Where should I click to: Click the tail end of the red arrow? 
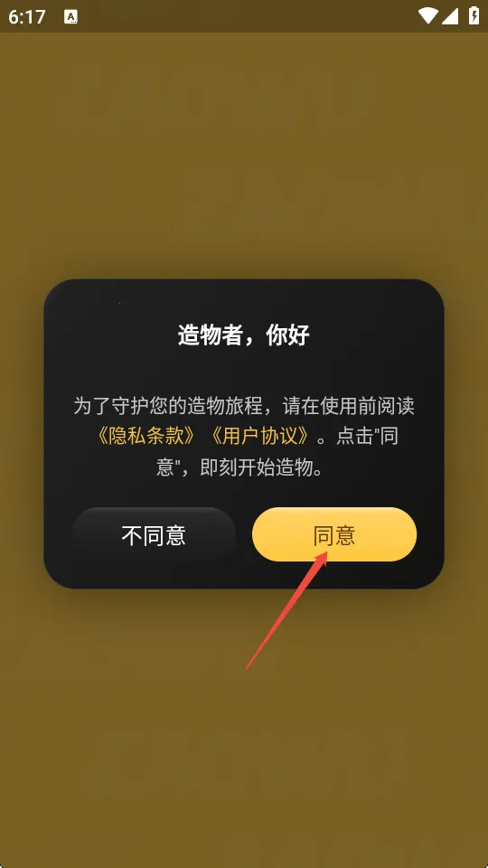[248, 666]
